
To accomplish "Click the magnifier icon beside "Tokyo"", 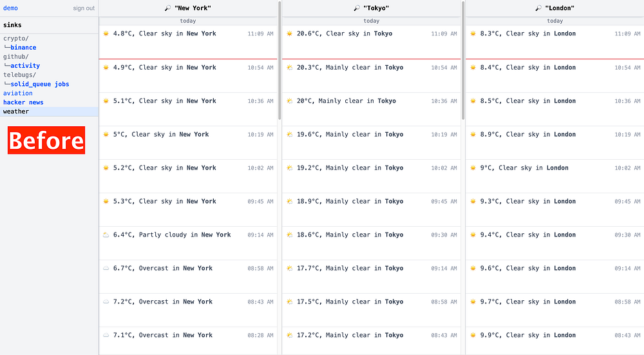I will (x=357, y=8).
